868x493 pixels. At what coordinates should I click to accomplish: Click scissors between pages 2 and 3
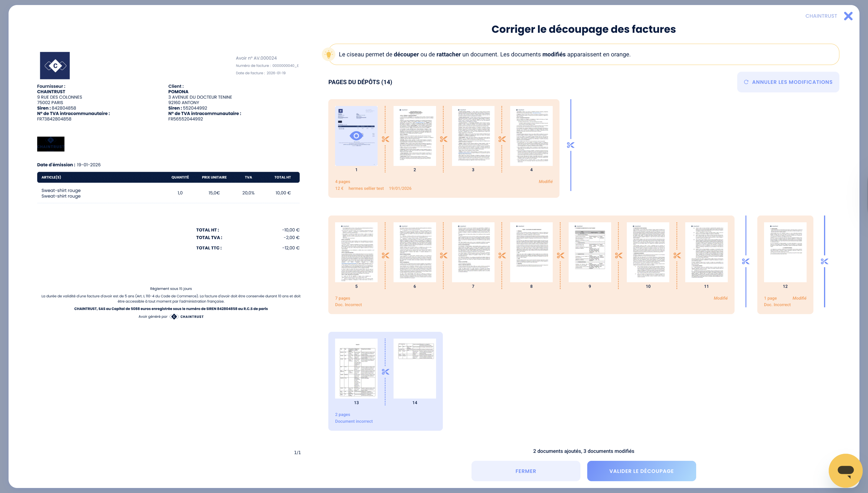click(443, 139)
